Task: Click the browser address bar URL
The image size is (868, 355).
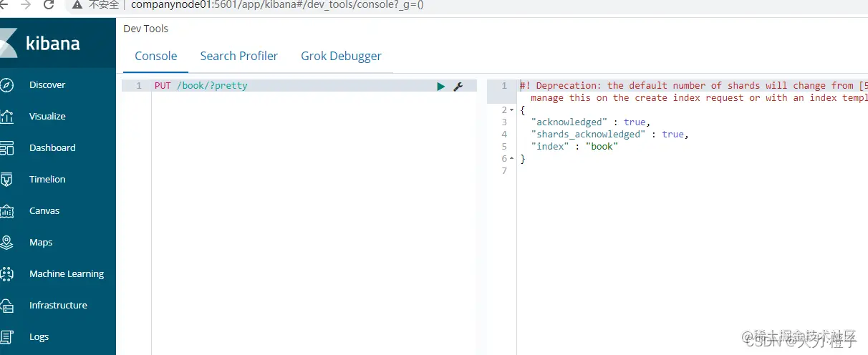Action: tap(277, 5)
